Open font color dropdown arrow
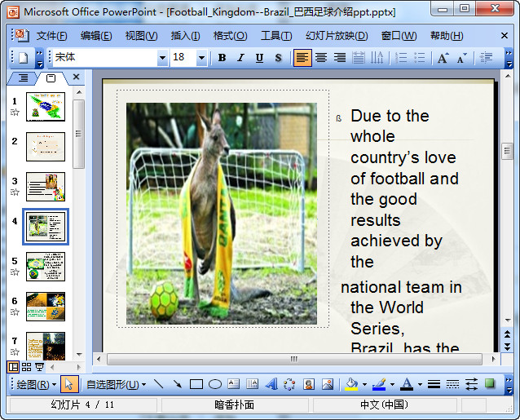The height and width of the screenshot is (420, 520). [x=420, y=385]
